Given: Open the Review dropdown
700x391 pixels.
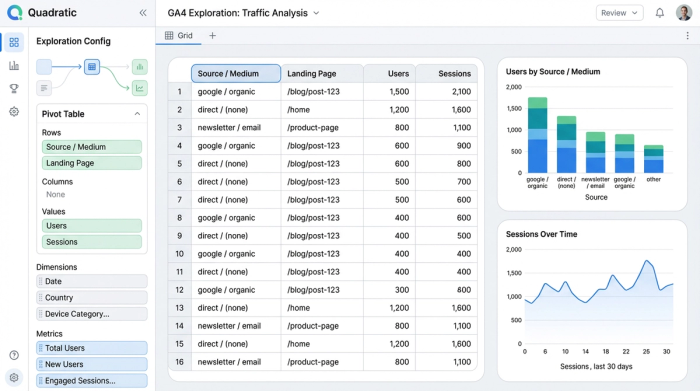Looking at the screenshot, I should coord(620,13).
